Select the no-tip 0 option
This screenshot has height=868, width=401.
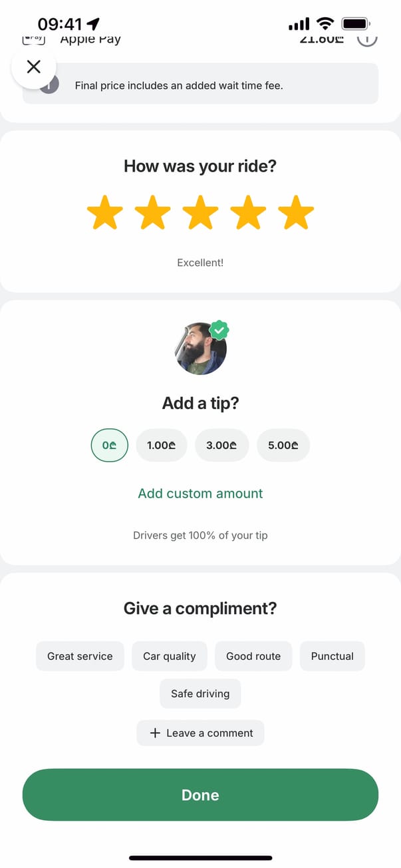(x=109, y=445)
